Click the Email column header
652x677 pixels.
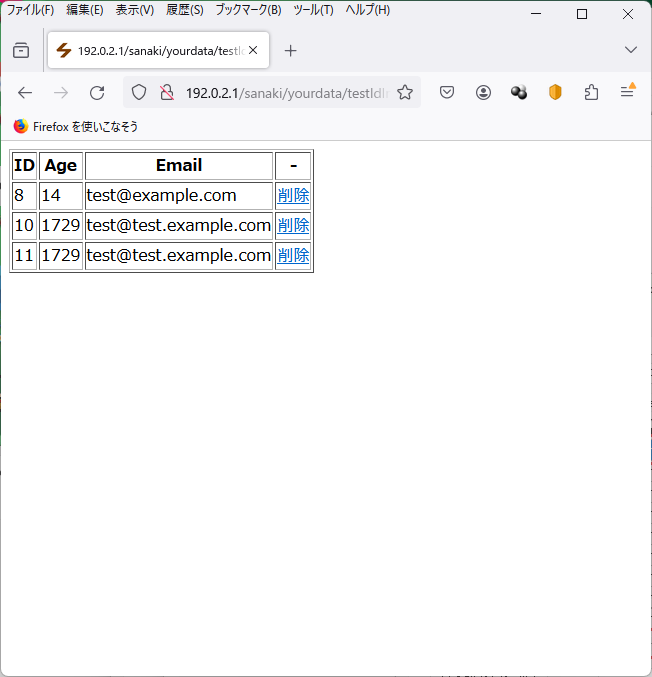(179, 165)
